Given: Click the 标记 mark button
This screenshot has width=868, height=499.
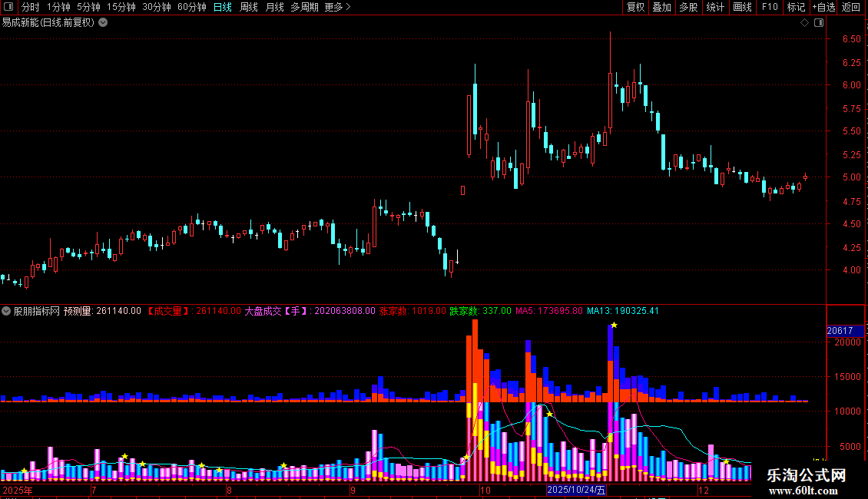Looking at the screenshot, I should pos(796,7).
